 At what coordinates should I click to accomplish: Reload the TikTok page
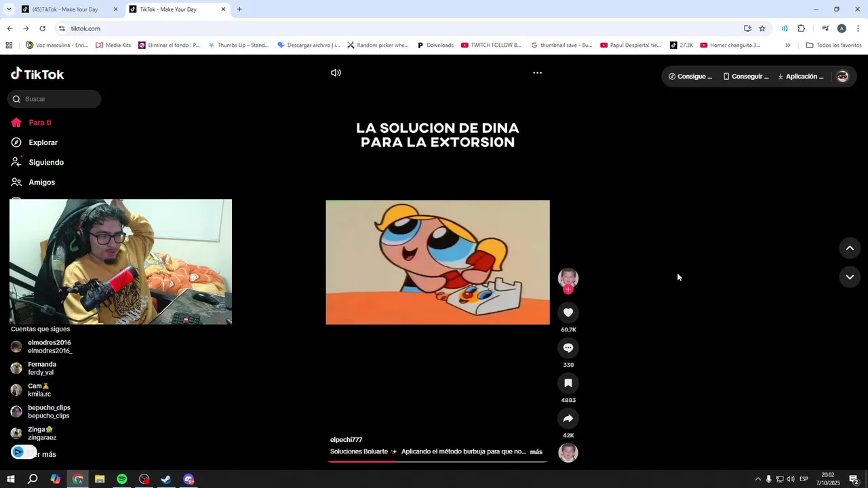tap(42, 28)
